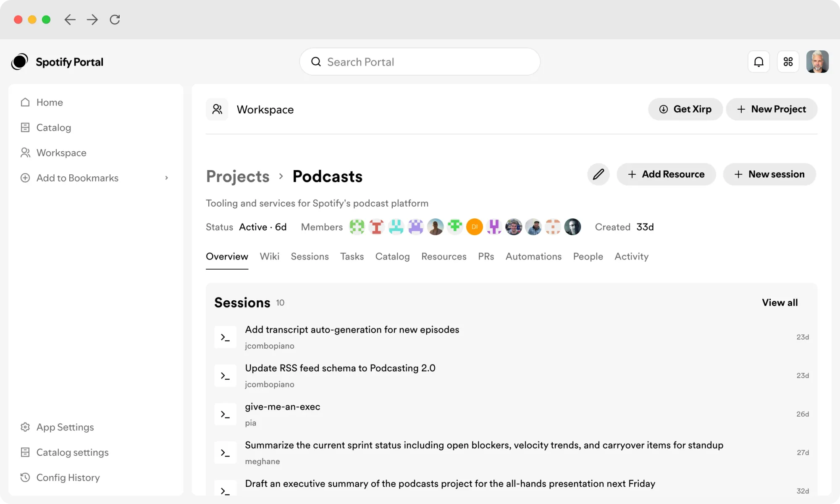The height and width of the screenshot is (504, 840).
Task: Switch to the Wiki tab
Action: coord(269,256)
